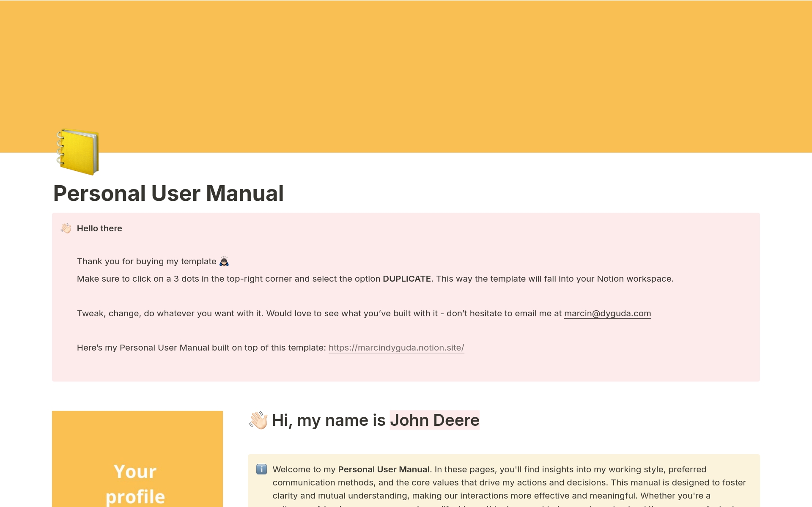Open the marcindyguda.notion.site link
This screenshot has width=812, height=507.
coord(396,348)
